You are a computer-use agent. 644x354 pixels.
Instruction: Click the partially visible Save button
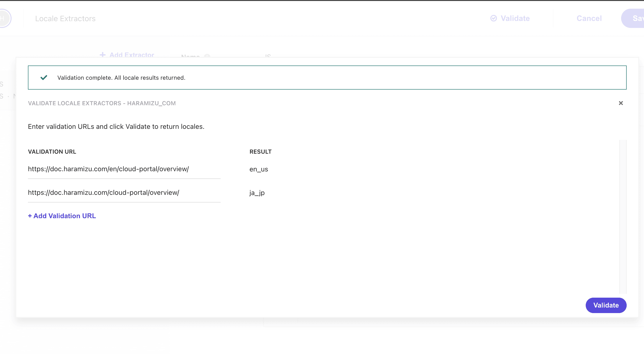coord(635,18)
